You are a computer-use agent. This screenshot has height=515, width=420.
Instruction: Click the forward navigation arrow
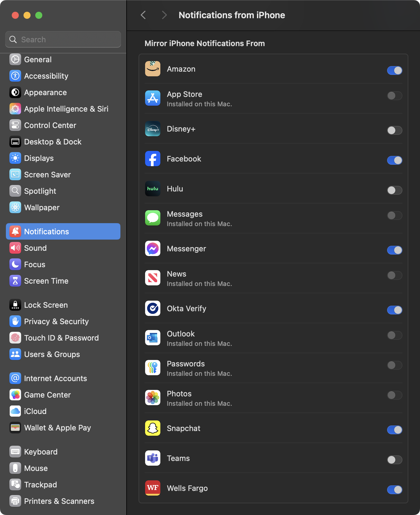(164, 15)
